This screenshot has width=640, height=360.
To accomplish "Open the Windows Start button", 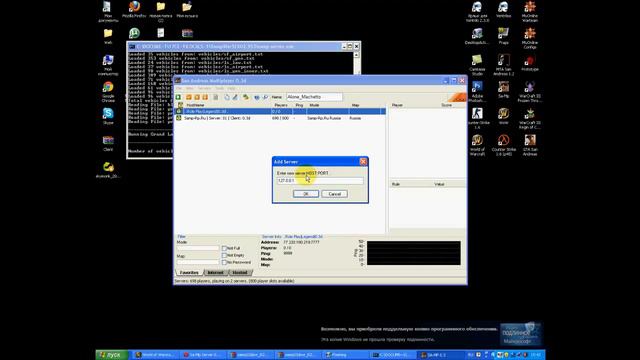I will tap(112, 355).
